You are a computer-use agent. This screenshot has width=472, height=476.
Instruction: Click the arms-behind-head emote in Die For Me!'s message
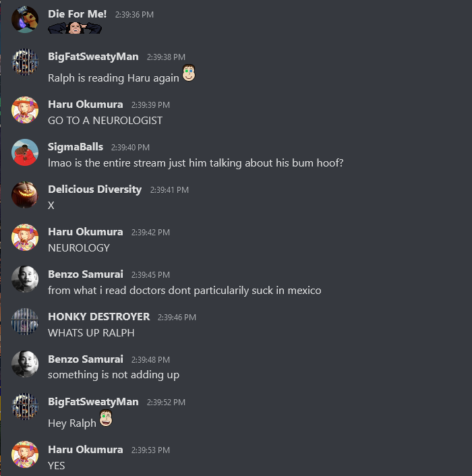[x=75, y=28]
